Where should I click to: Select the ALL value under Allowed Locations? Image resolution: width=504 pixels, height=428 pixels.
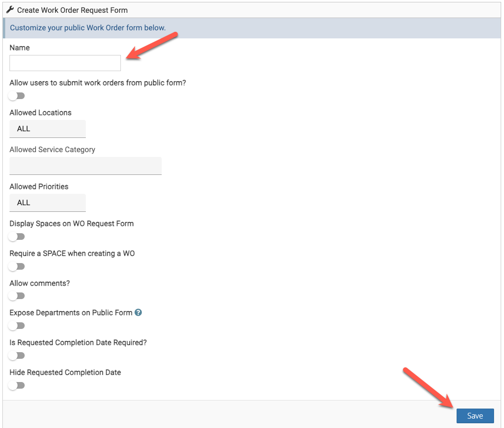point(23,128)
